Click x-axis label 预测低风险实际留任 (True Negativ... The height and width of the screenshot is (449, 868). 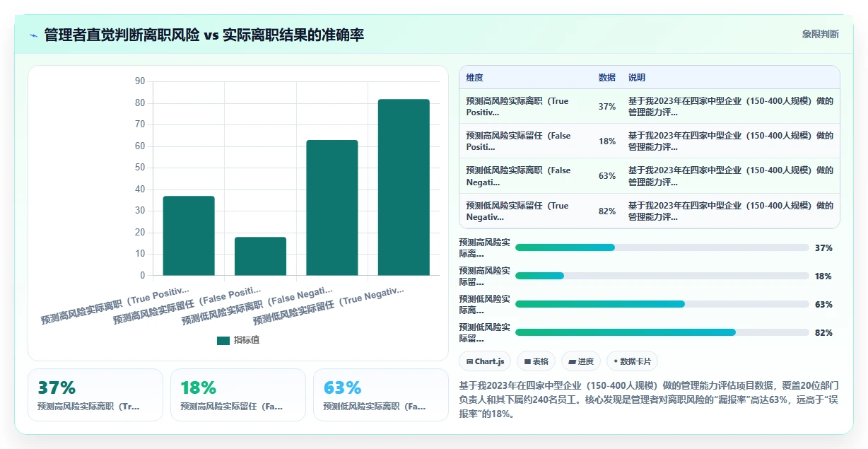tap(328, 305)
